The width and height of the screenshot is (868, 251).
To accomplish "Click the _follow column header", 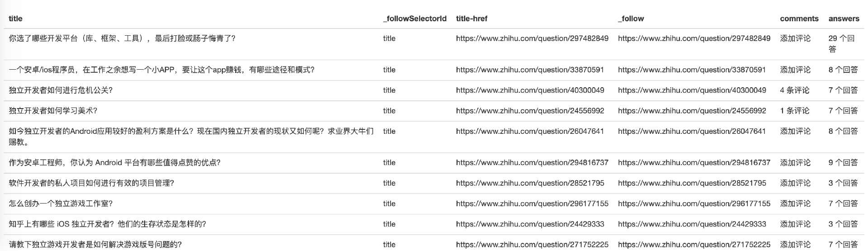I will [631, 19].
